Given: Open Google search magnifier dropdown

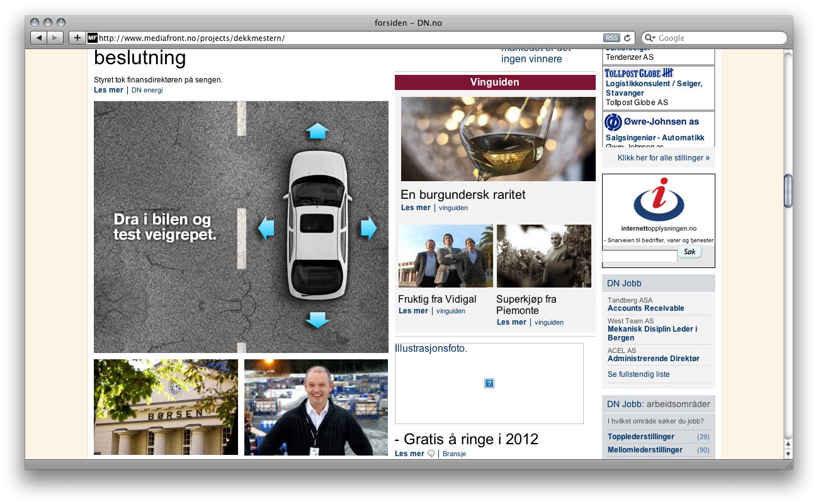Looking at the screenshot, I should tap(650, 38).
